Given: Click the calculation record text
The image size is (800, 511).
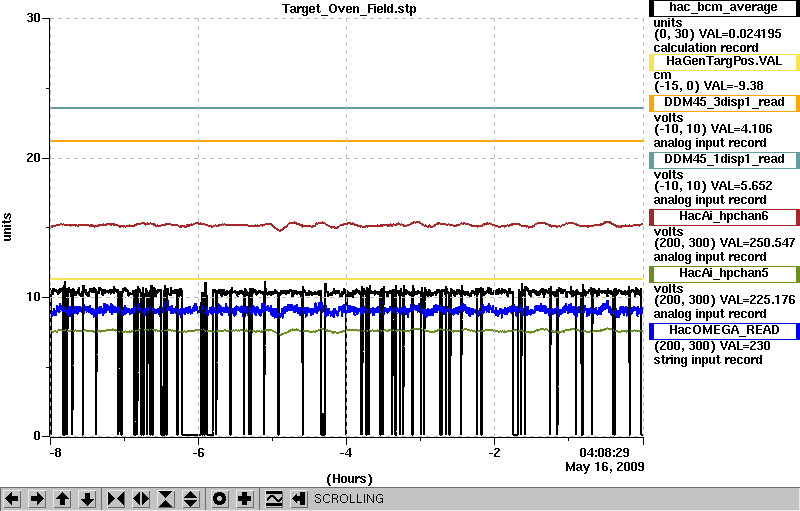Looking at the screenshot, I should point(706,48).
